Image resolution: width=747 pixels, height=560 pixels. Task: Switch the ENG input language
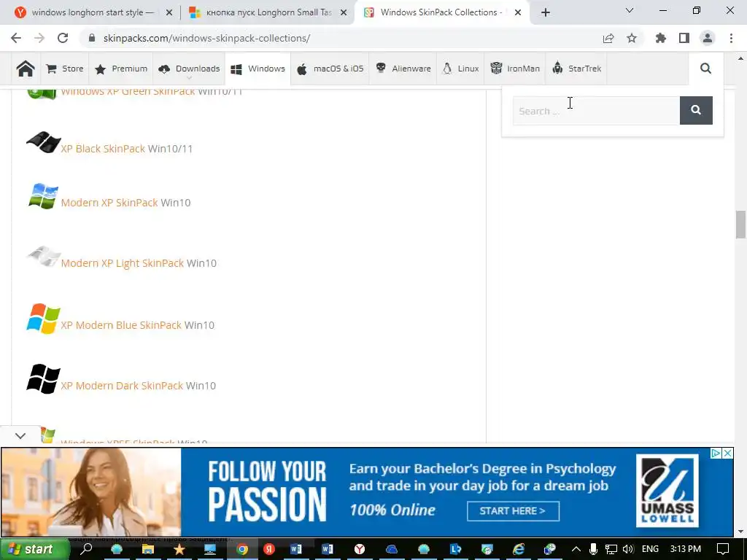[x=650, y=549]
